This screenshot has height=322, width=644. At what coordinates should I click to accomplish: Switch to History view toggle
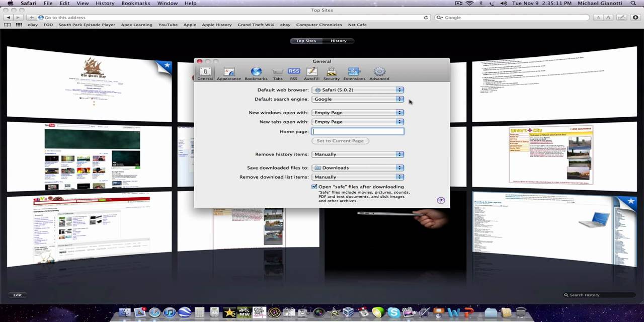339,41
